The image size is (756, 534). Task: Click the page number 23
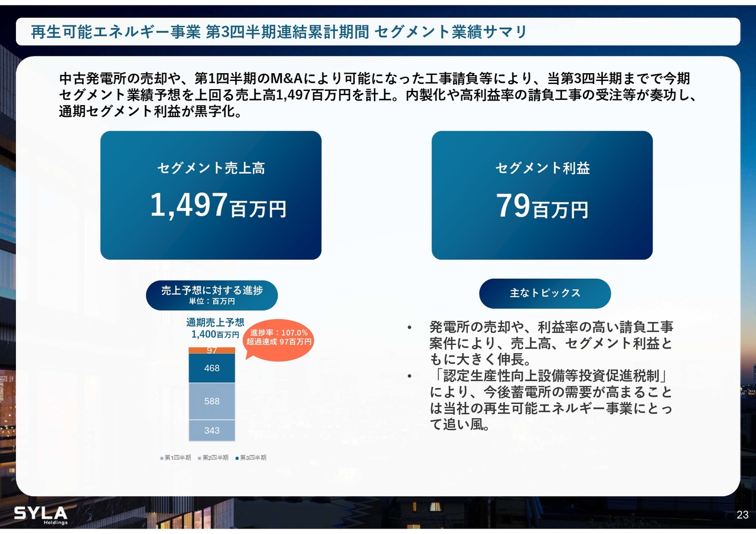coord(742,515)
